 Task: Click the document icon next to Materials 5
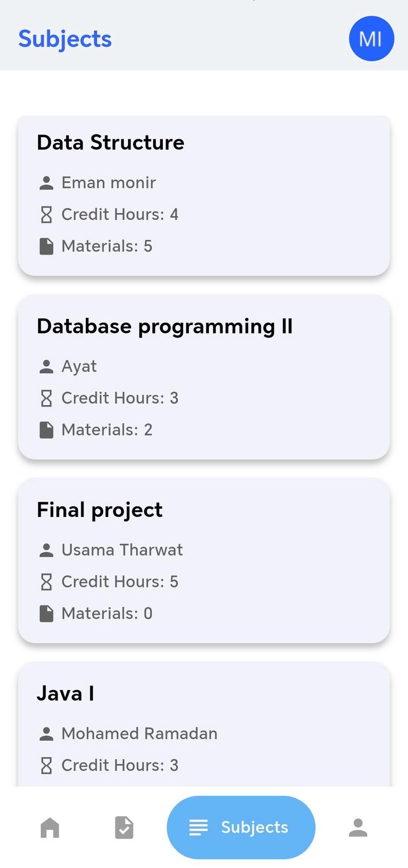[x=47, y=246]
